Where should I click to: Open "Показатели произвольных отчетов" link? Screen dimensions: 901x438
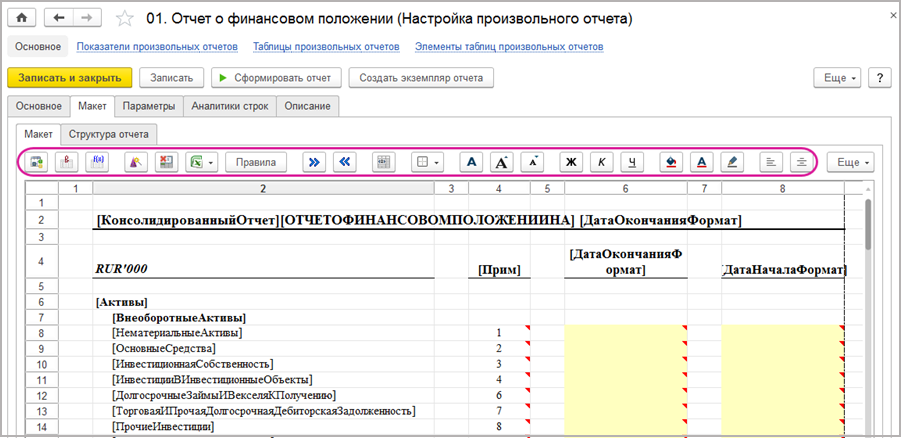tap(157, 46)
